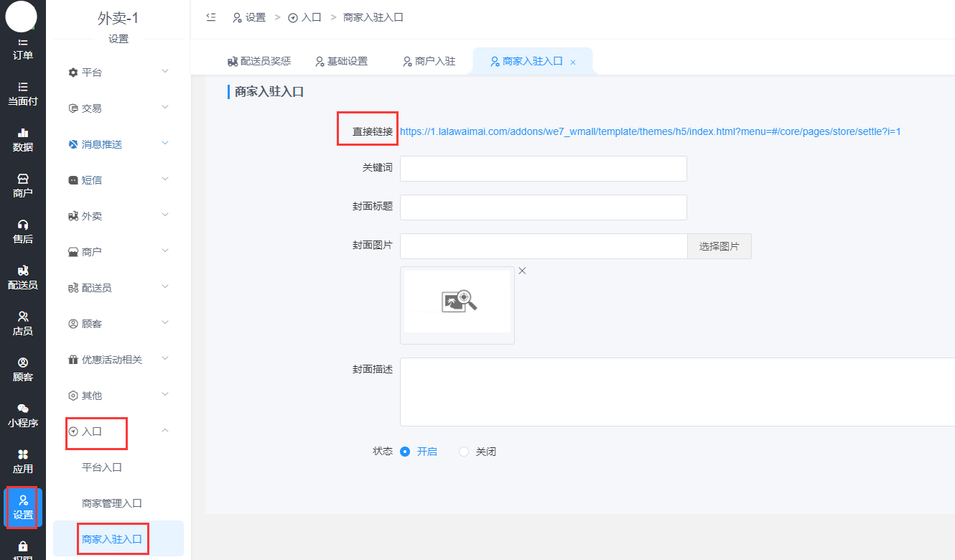Click into the 关键词 input field
The width and height of the screenshot is (955, 560).
coord(544,169)
